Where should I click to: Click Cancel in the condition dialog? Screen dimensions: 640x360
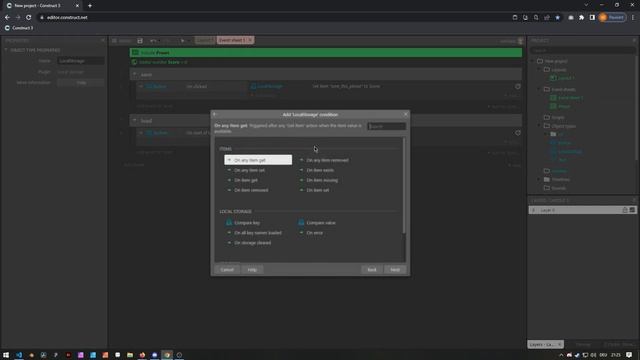[x=227, y=270]
